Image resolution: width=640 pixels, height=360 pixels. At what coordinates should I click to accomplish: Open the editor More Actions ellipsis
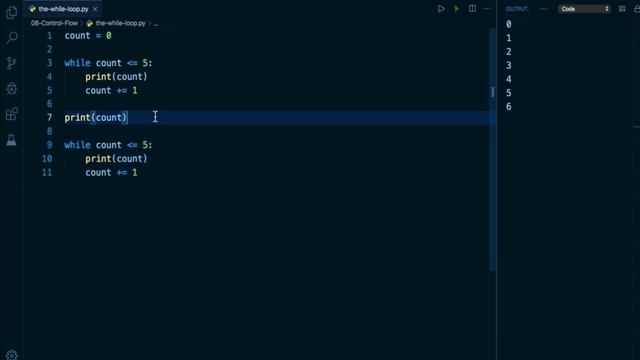click(487, 9)
